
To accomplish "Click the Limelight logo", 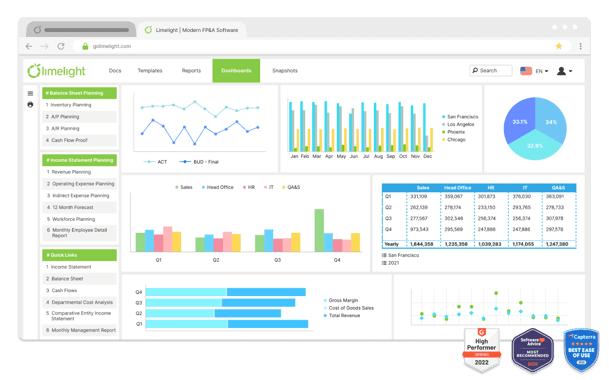I will [x=56, y=71].
